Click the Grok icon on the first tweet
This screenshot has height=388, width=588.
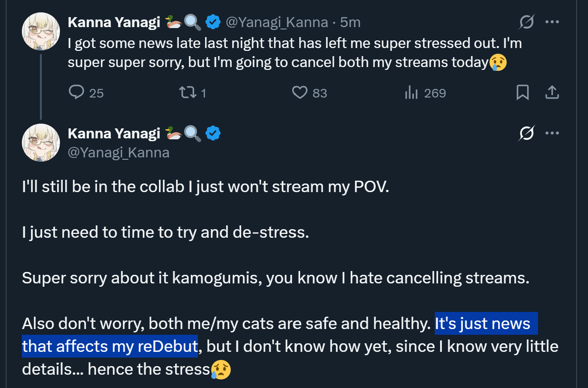coord(527,22)
